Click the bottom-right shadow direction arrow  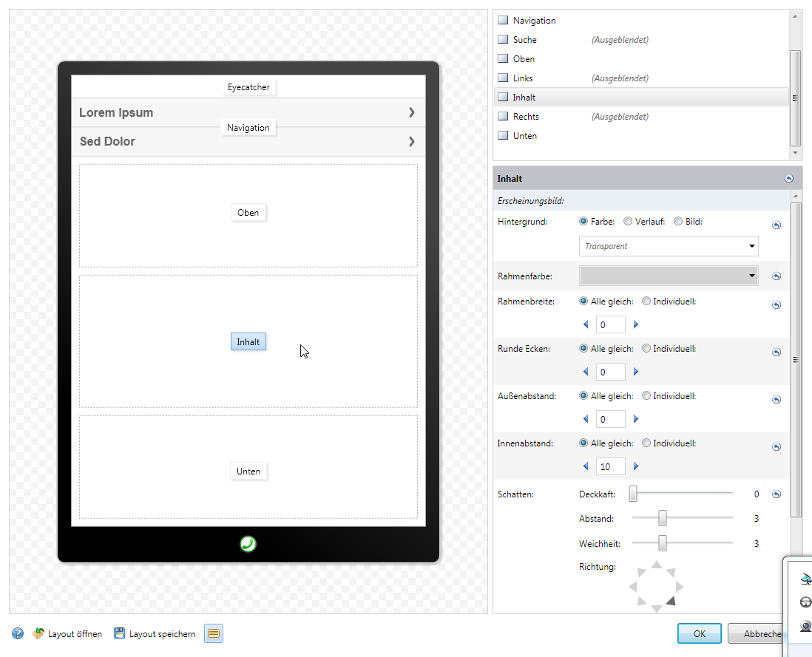point(671,602)
